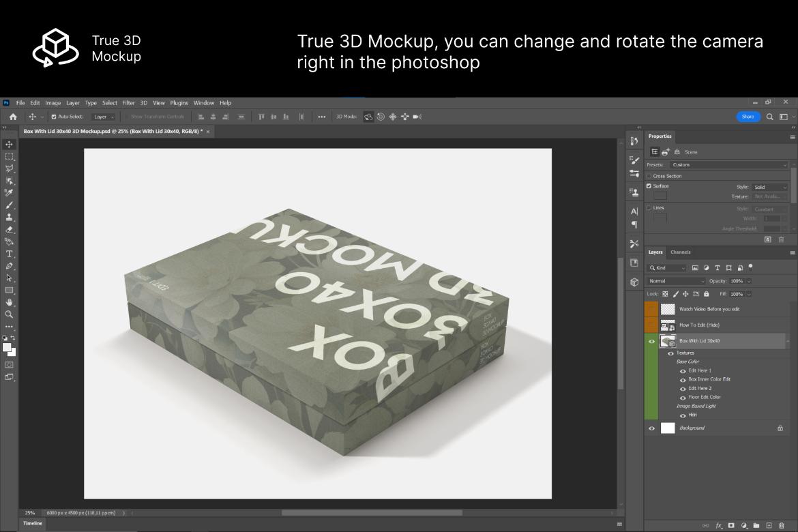Activate the Slide 3D camera mode
The width and height of the screenshot is (798, 532).
[x=405, y=117]
